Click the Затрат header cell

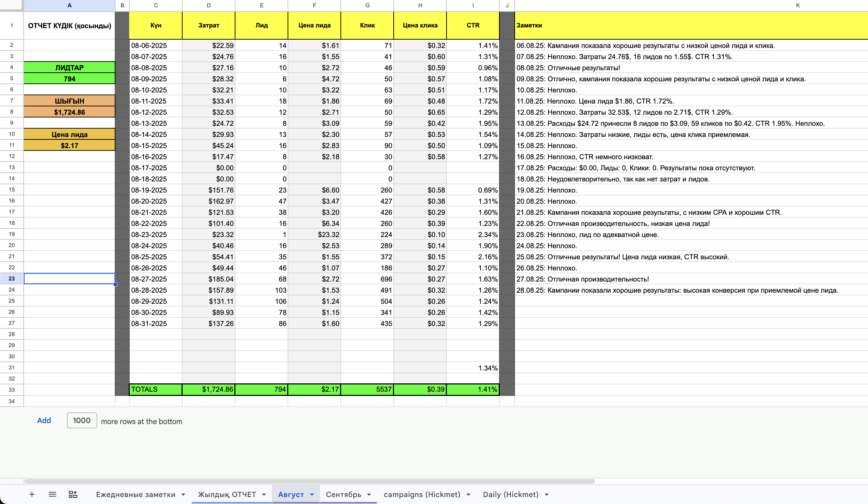click(x=209, y=25)
